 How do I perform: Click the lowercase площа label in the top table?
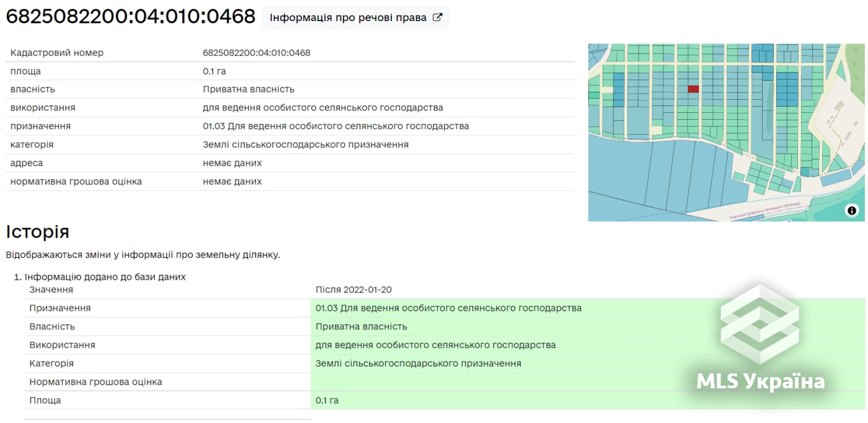tap(25, 71)
